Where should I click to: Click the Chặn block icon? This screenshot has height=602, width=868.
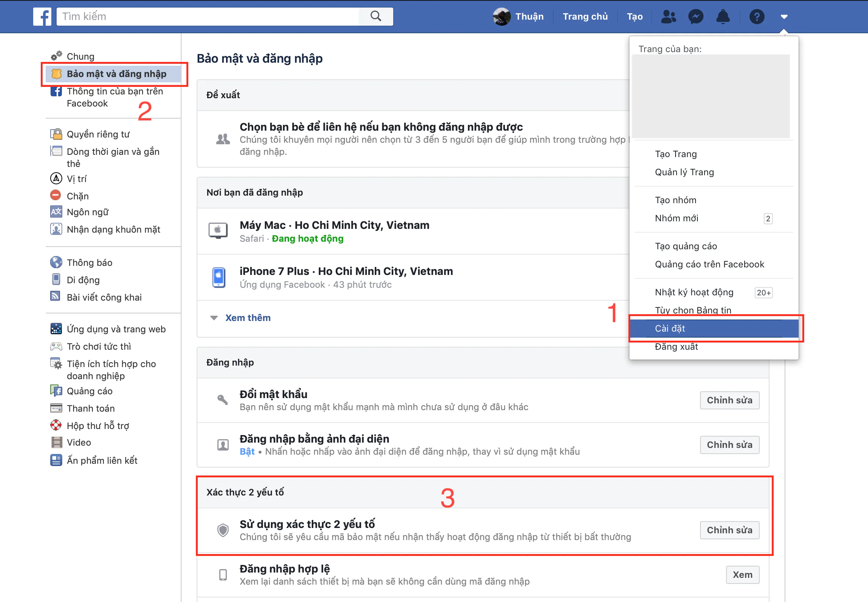[55, 195]
